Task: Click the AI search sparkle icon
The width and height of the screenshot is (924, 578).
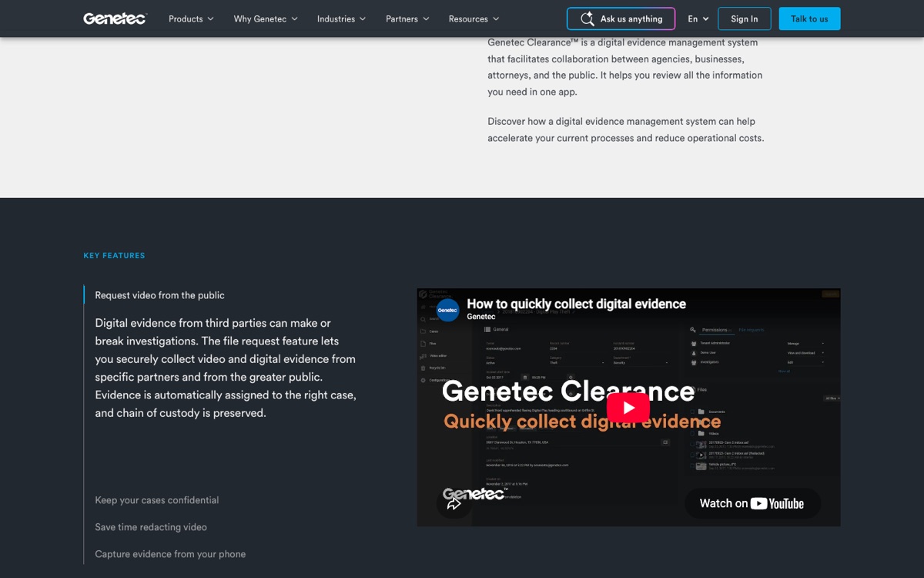Action: (588, 18)
